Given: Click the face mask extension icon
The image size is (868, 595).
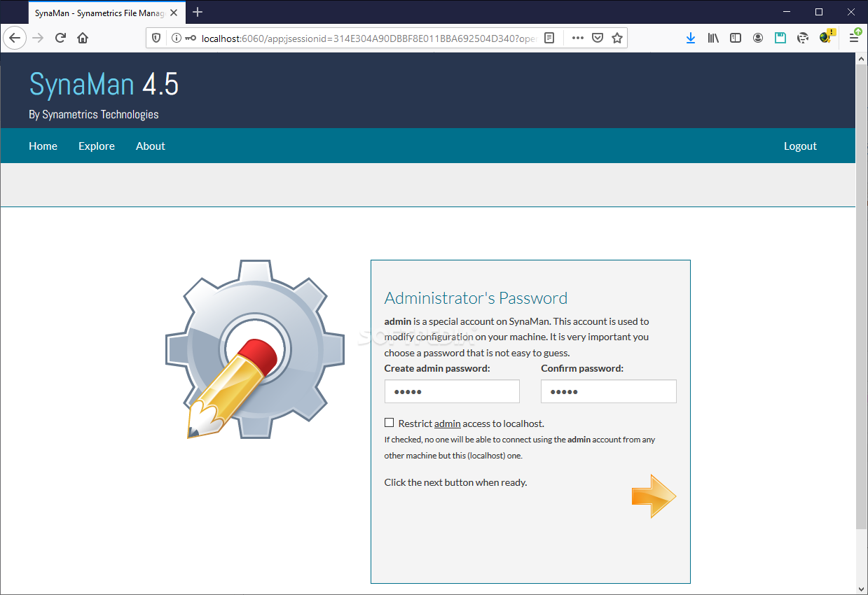Looking at the screenshot, I should coord(803,38).
